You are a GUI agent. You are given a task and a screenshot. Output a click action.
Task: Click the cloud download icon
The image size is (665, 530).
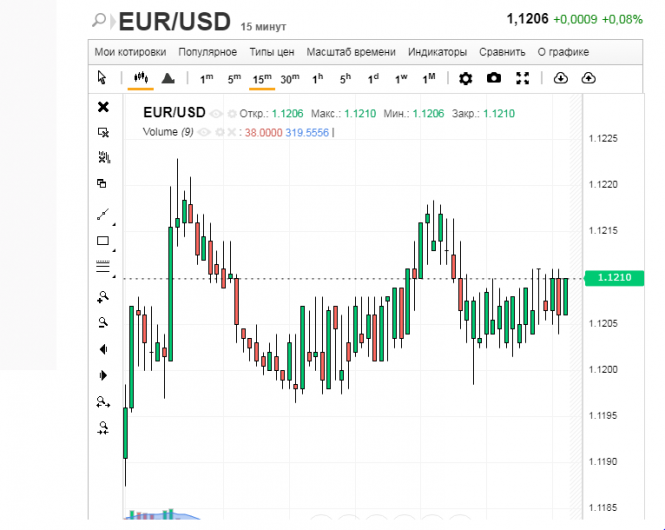tap(561, 78)
